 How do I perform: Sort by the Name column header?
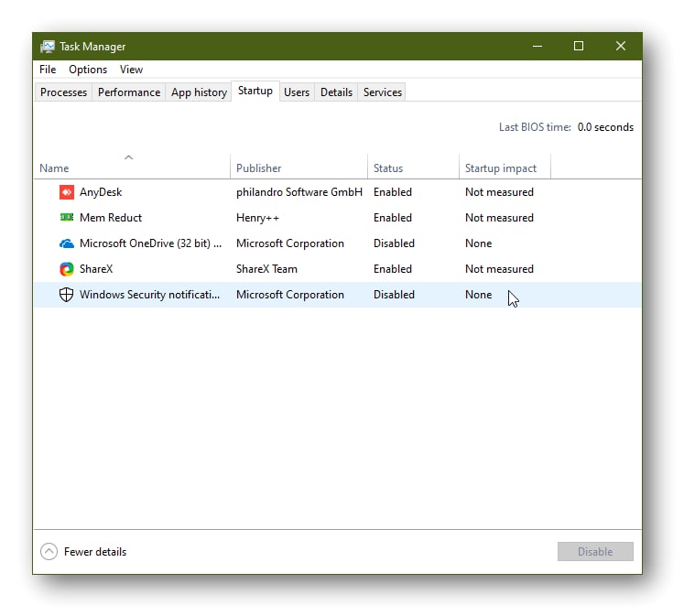coord(132,166)
